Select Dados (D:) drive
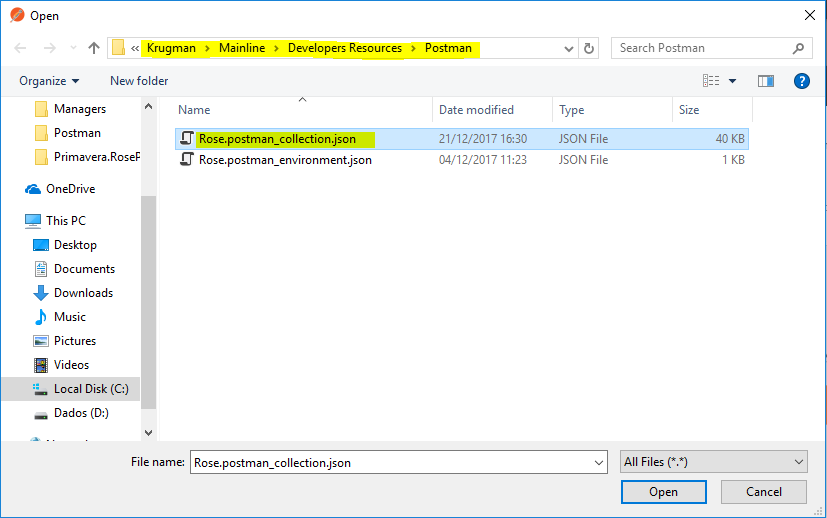Image resolution: width=827 pixels, height=518 pixels. coord(71,413)
